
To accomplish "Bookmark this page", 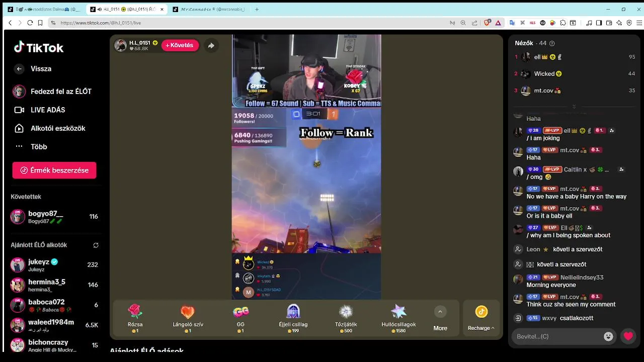I will [x=40, y=23].
